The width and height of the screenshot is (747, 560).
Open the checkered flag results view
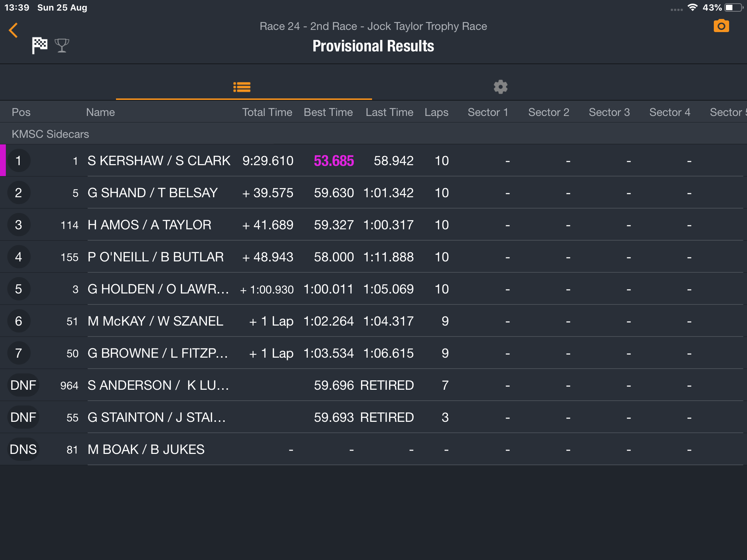click(x=39, y=46)
